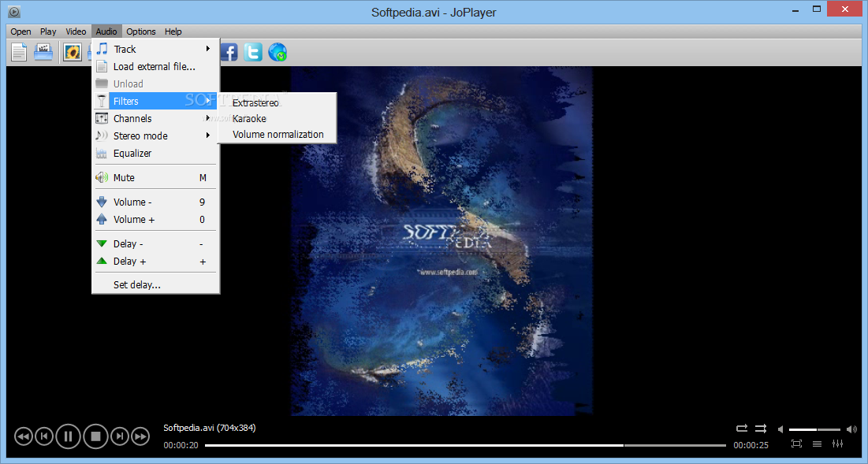The width and height of the screenshot is (868, 464).
Task: Toggle the shuffle playback icon
Action: click(761, 428)
